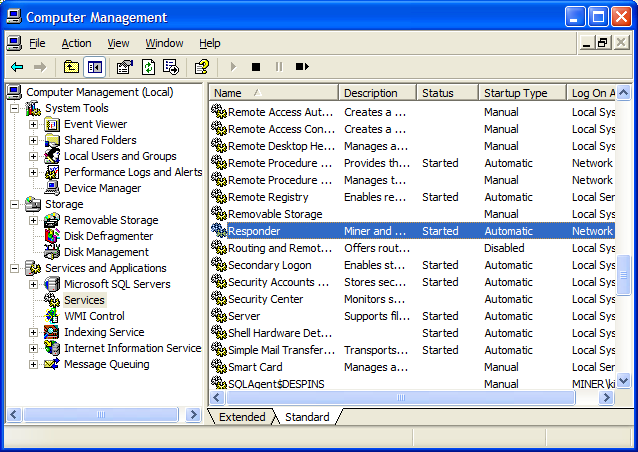Image resolution: width=638 pixels, height=452 pixels.
Task: Open Properties from the toolbar icon
Action: 125,67
